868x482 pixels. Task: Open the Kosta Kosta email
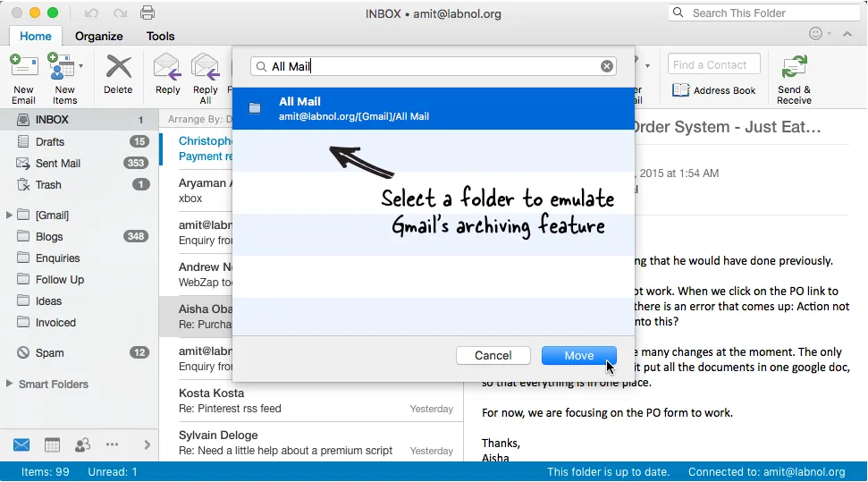point(311,401)
